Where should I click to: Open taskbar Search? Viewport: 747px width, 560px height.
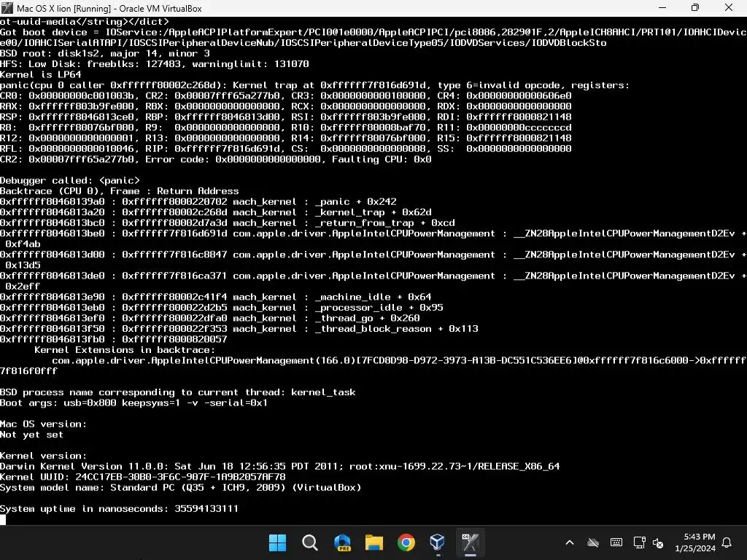click(309, 542)
